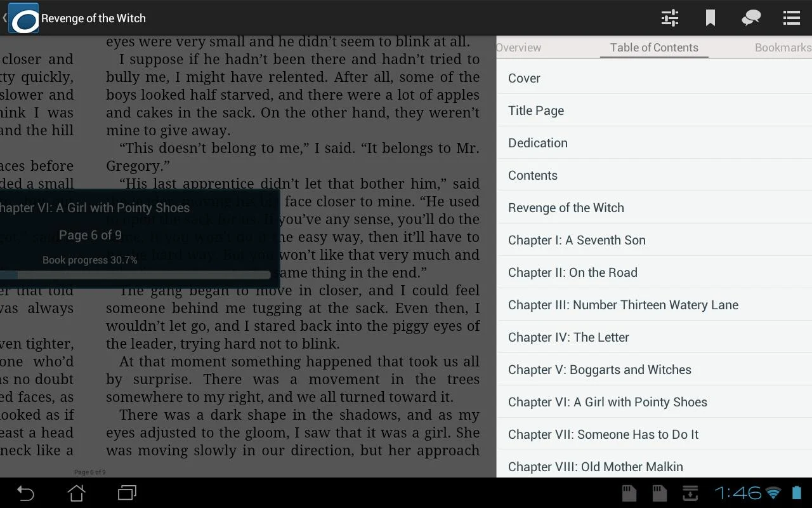
Task: Tap the Book progress 30.7% label
Action: (x=89, y=260)
